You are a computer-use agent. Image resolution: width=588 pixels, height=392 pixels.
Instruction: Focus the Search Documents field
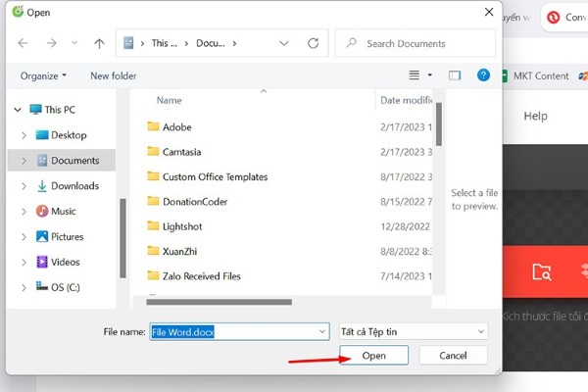[x=415, y=43]
